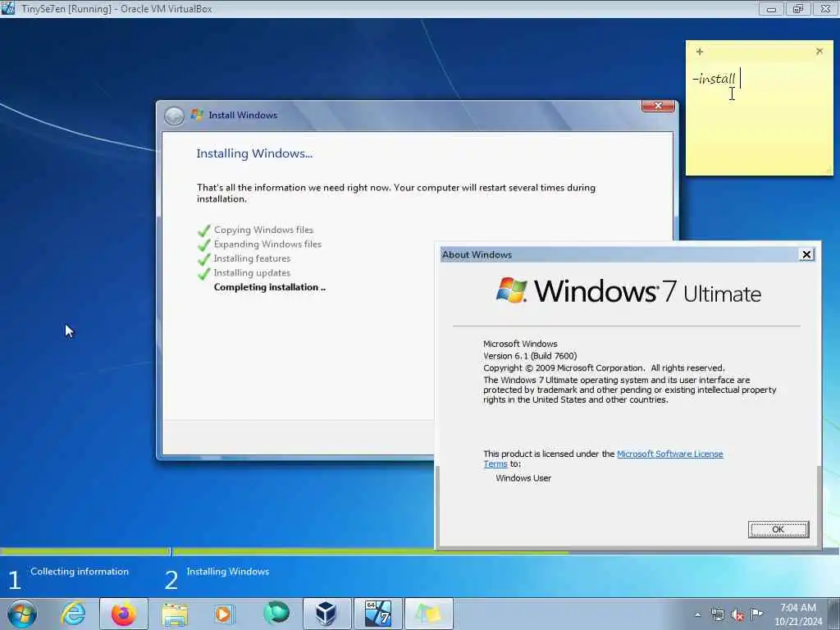This screenshot has height=630, width=840.
Task: Click the 'Microsoft Windows' text line
Action: 520,344
